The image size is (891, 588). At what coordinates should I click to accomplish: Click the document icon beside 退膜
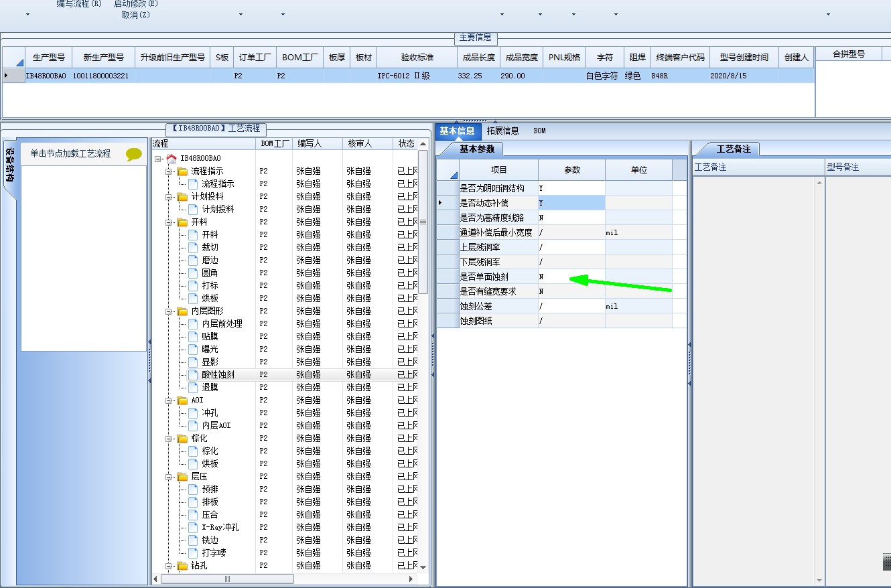coord(193,387)
